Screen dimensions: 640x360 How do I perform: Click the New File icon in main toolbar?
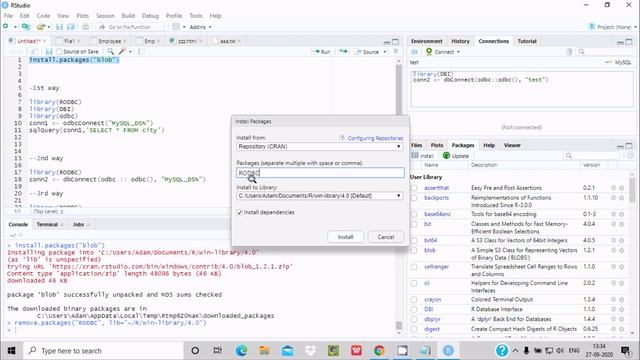[x=6, y=27]
